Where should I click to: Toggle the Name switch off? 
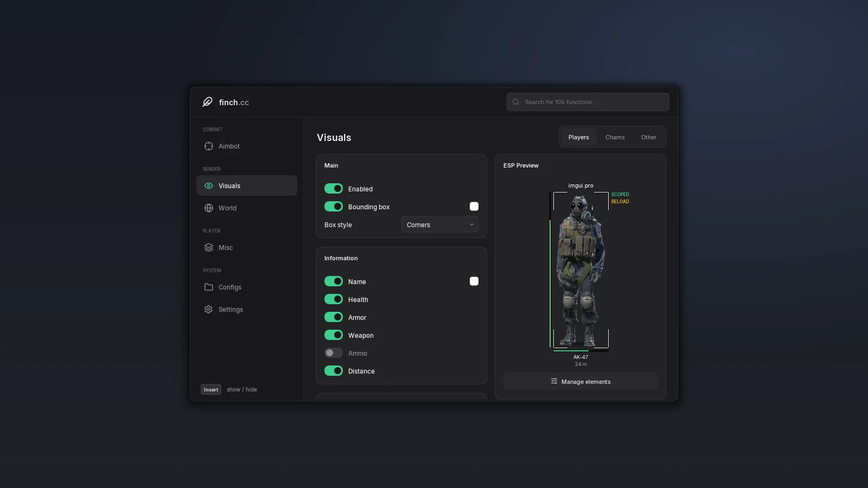pos(334,281)
